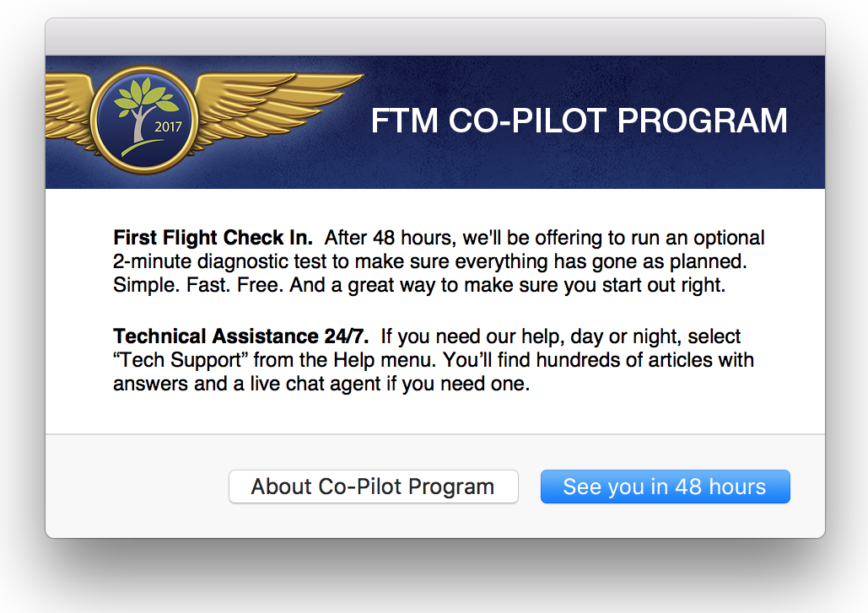The height and width of the screenshot is (613, 868).
Task: Click the gold winged badge logo
Action: [204, 120]
